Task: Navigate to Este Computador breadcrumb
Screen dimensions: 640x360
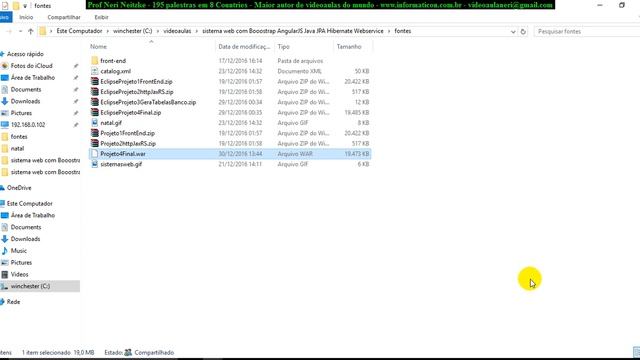Action: 79,31
